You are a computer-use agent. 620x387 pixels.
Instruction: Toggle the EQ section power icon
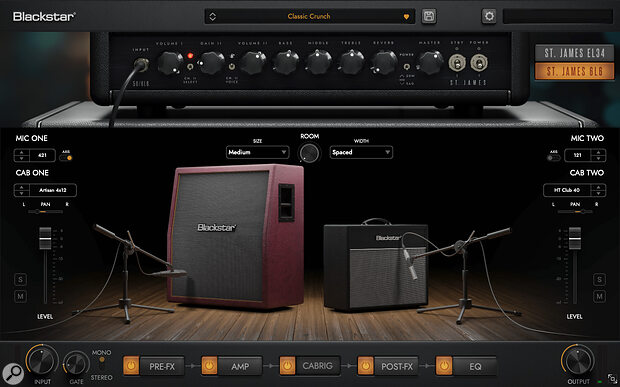444,366
